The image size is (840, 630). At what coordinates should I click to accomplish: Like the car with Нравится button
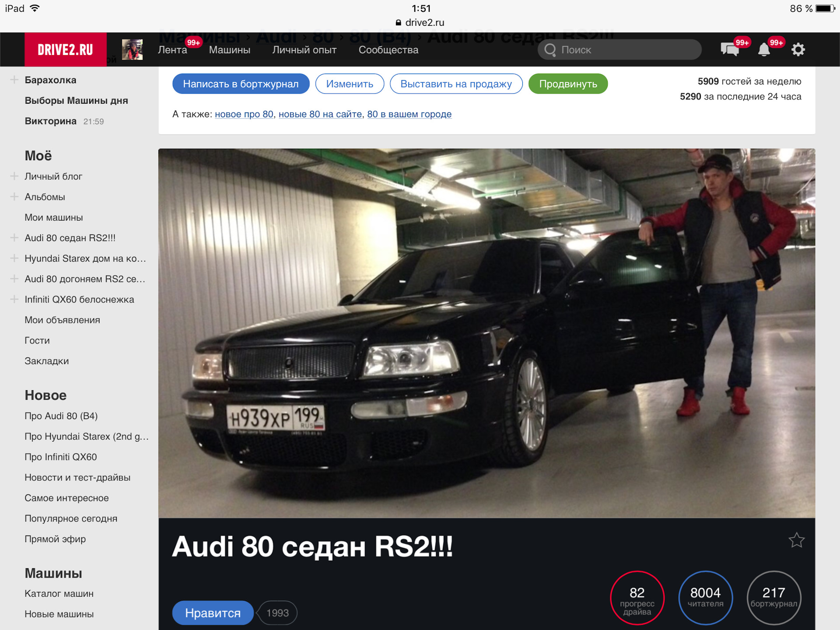[213, 613]
